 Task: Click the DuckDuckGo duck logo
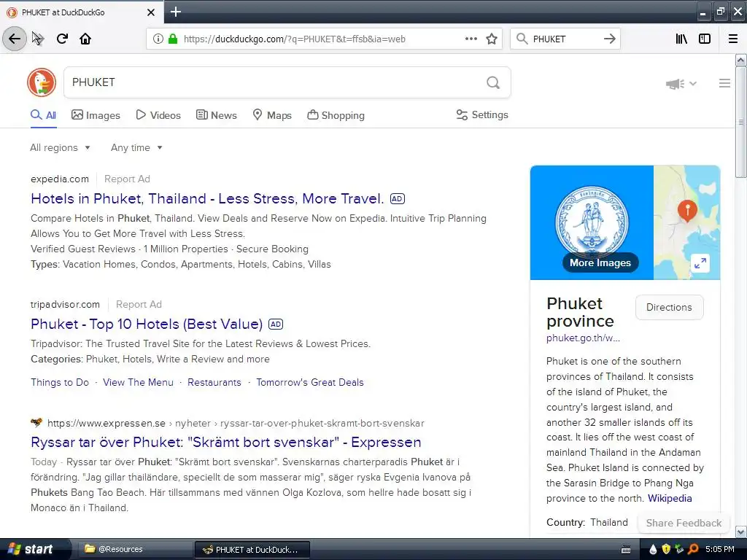pyautogui.click(x=42, y=82)
